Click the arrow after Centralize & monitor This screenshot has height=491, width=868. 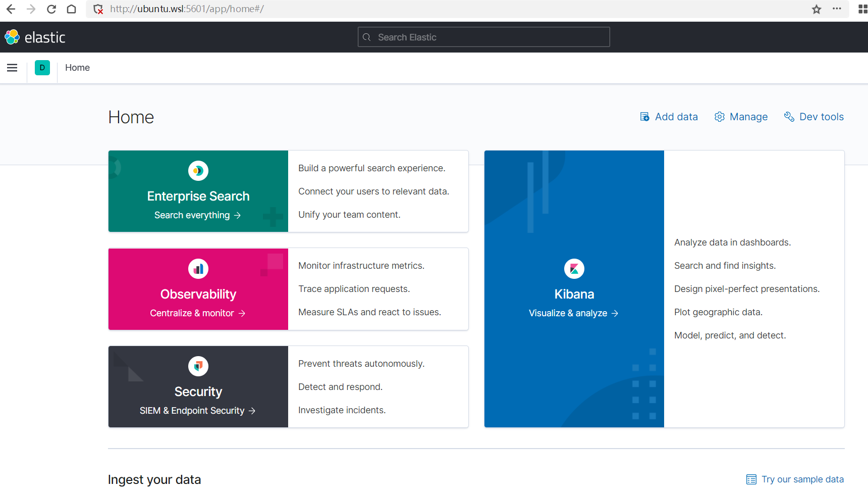[242, 313]
